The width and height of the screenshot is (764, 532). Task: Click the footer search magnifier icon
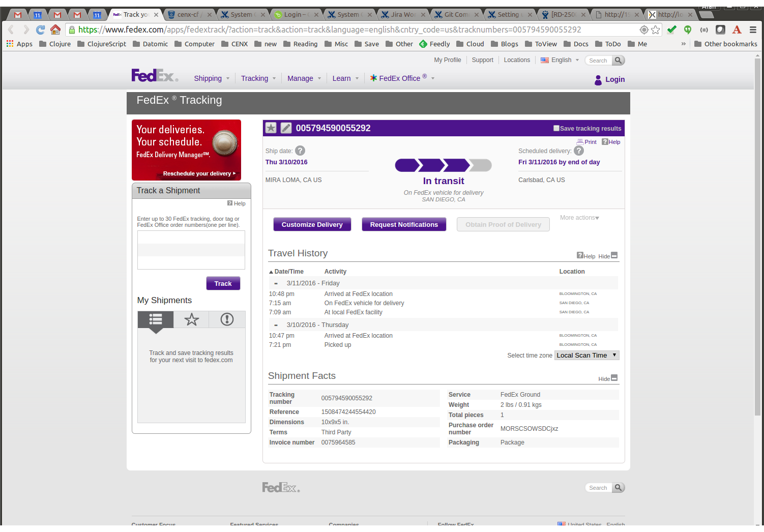[x=618, y=488]
